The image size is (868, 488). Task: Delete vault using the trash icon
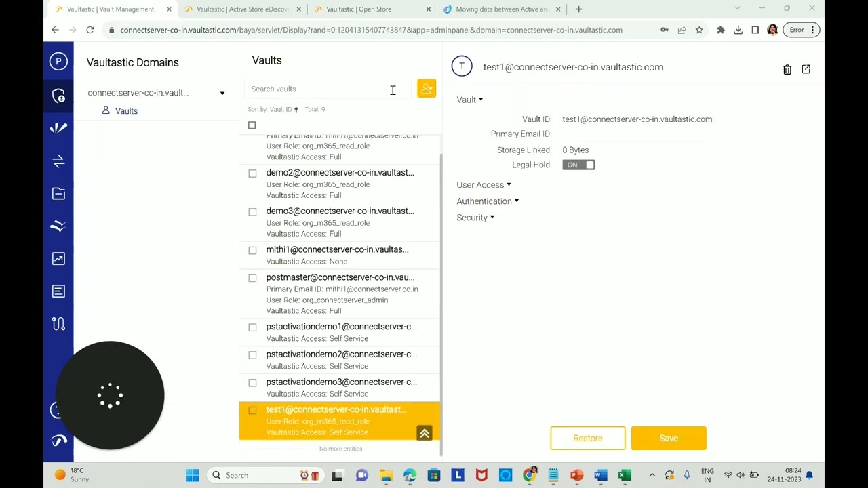pyautogui.click(x=787, y=69)
